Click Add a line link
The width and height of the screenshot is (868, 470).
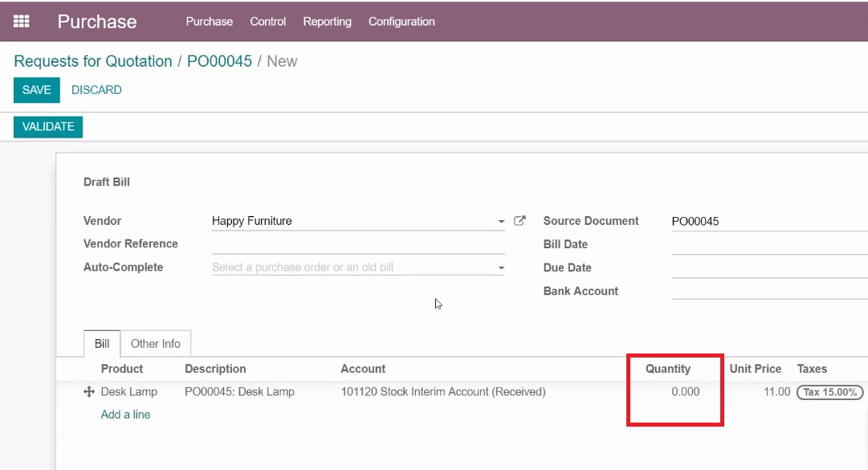[125, 415]
